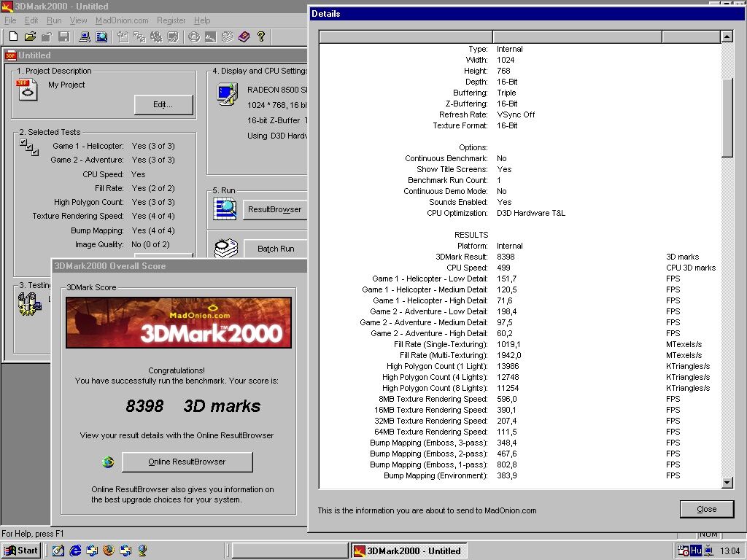Click the Start button

tap(21, 551)
